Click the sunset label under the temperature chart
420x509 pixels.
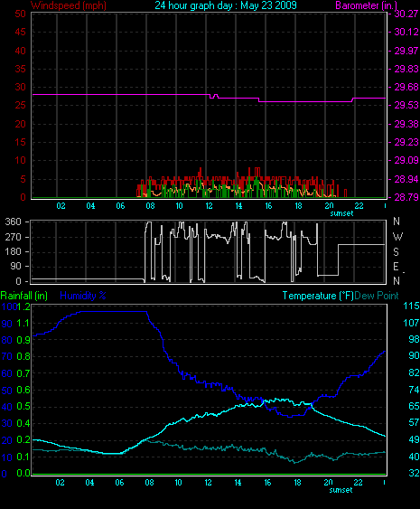point(341,490)
